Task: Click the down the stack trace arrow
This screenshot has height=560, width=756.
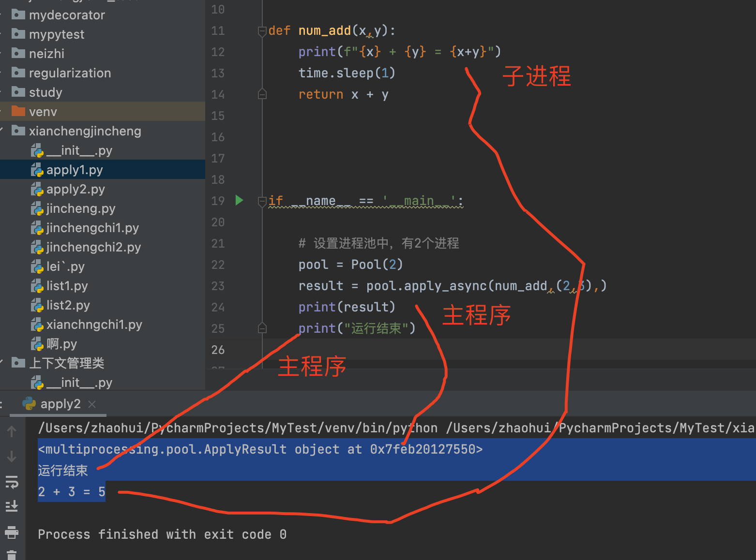Action: (x=12, y=457)
